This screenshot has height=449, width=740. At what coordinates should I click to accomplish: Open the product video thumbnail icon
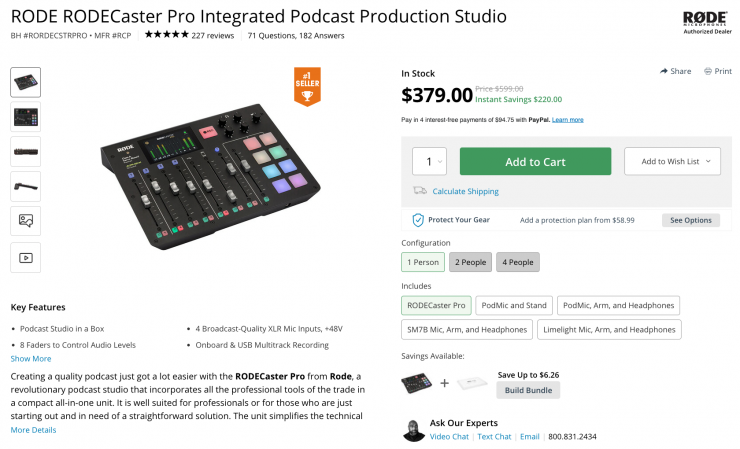tap(25, 257)
